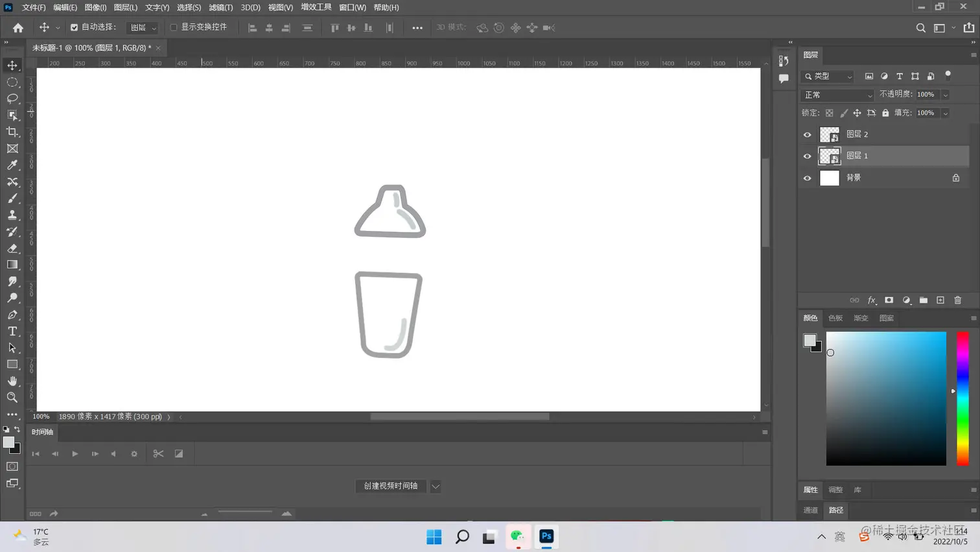Select the Type tool
Image resolution: width=980 pixels, height=552 pixels.
12,331
